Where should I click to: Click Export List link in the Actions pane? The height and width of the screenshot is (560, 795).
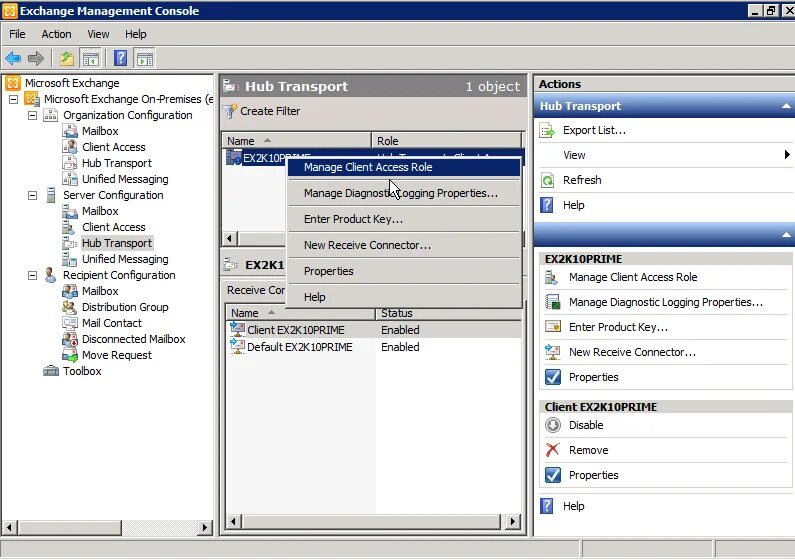pos(594,130)
